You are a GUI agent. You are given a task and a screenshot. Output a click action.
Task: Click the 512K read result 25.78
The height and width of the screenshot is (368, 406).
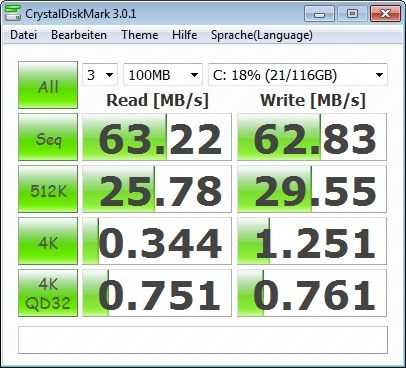[x=157, y=189]
